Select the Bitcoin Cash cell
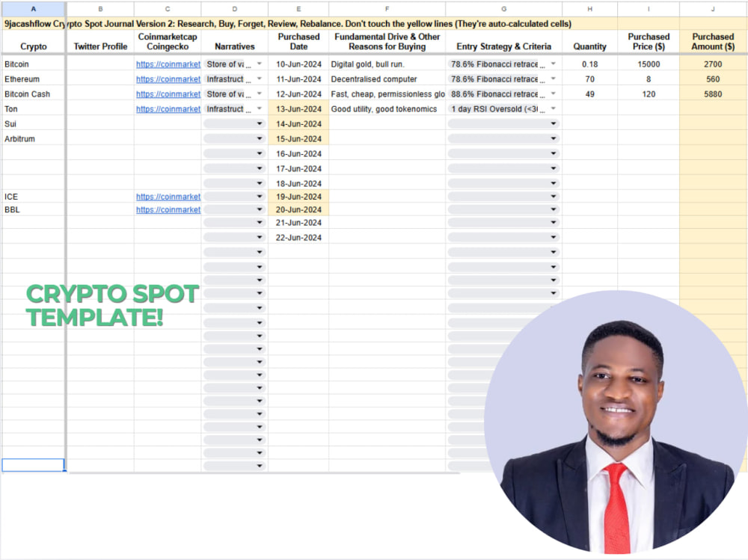This screenshot has width=748, height=560. [x=34, y=94]
